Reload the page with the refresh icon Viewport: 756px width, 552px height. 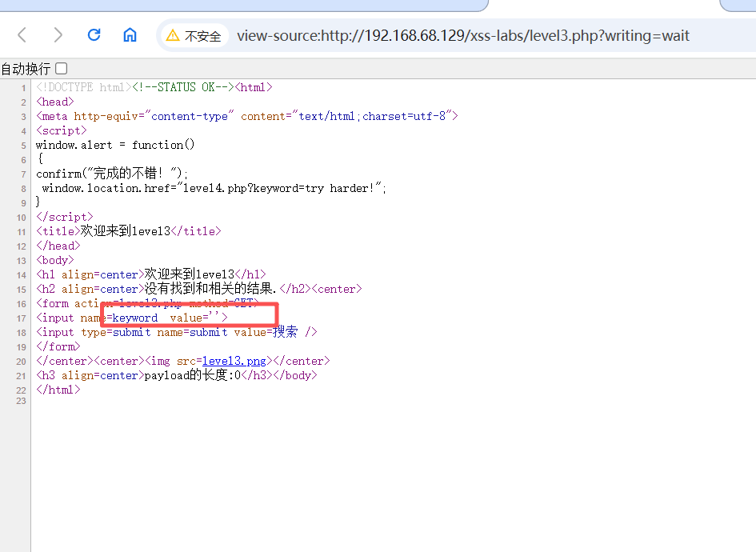(94, 34)
